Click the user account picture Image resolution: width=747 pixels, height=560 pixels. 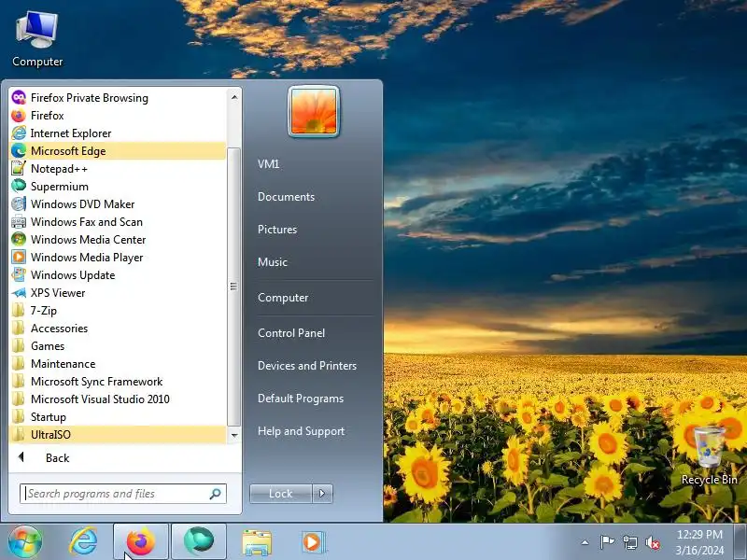[x=314, y=111]
